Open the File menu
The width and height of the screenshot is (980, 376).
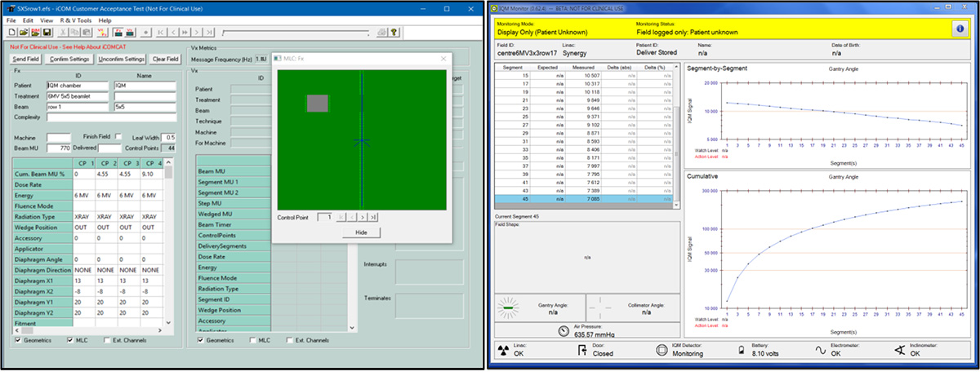(x=11, y=20)
